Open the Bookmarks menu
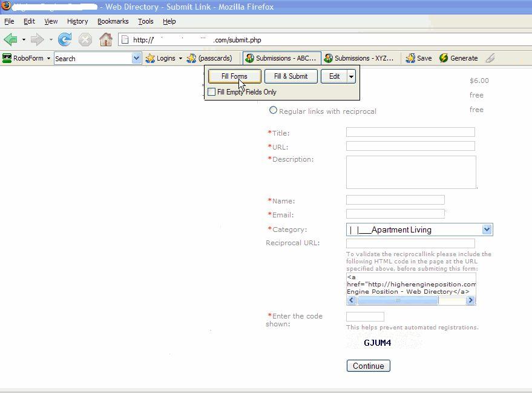The height and width of the screenshot is (393, 532). (113, 21)
